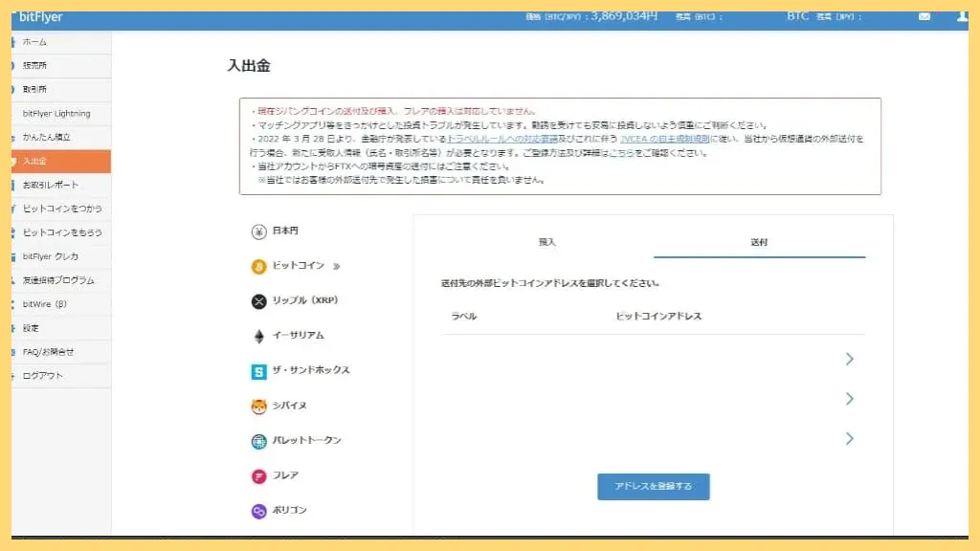Click the Polygon (ポリゴン) coin icon
Image resolution: width=980 pixels, height=551 pixels.
pyautogui.click(x=258, y=510)
